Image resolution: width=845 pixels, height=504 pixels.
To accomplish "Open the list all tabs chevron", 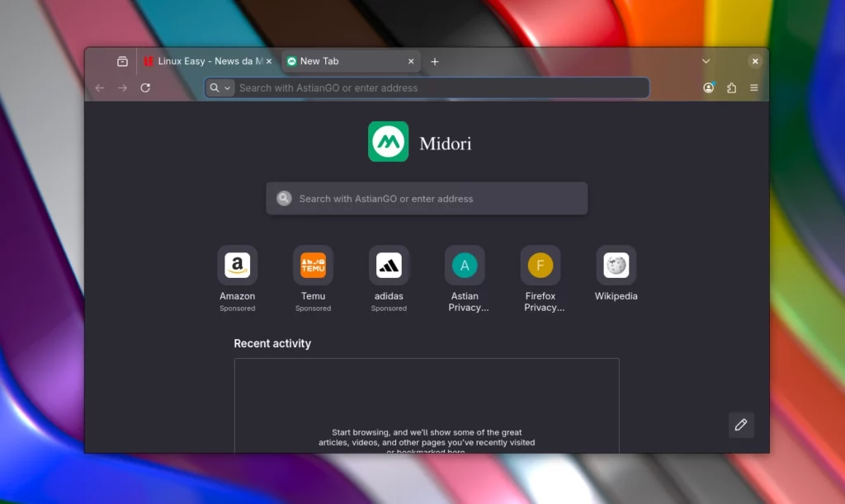I will pos(706,60).
